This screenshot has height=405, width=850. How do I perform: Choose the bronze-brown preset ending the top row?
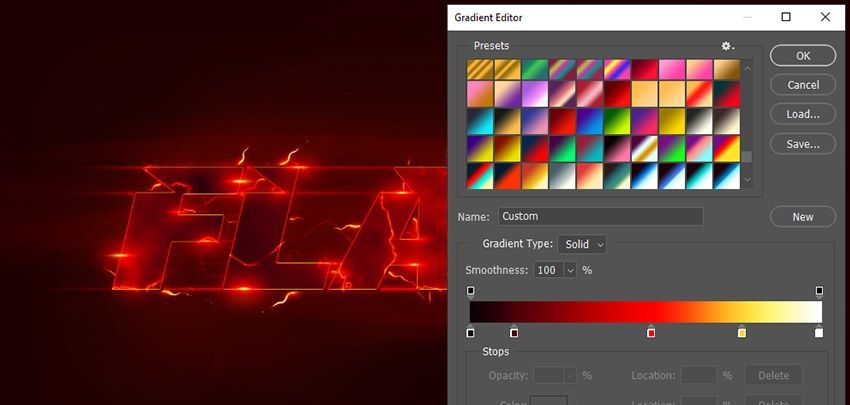(727, 69)
